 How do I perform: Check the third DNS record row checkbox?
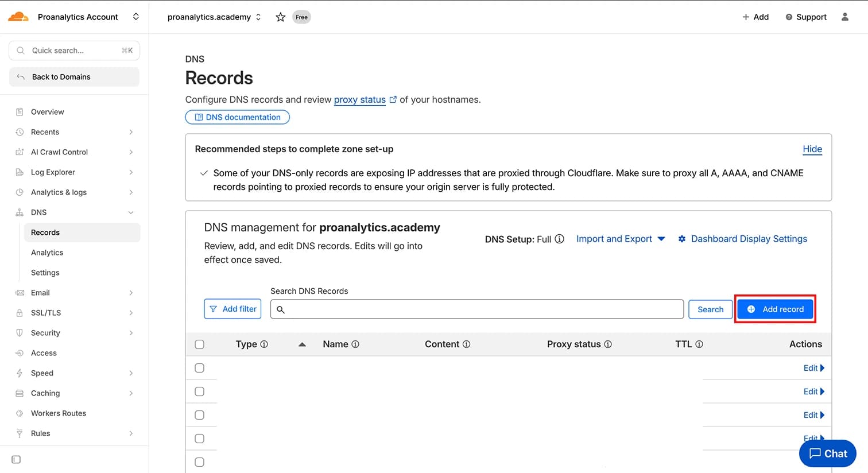[x=199, y=415]
